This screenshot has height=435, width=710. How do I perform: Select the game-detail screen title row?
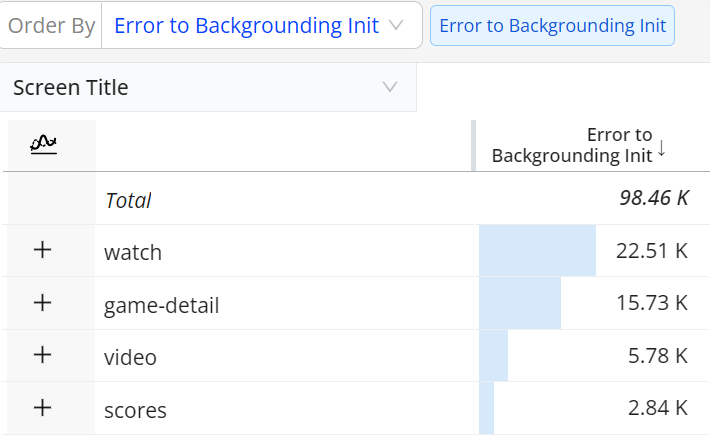[x=161, y=305]
